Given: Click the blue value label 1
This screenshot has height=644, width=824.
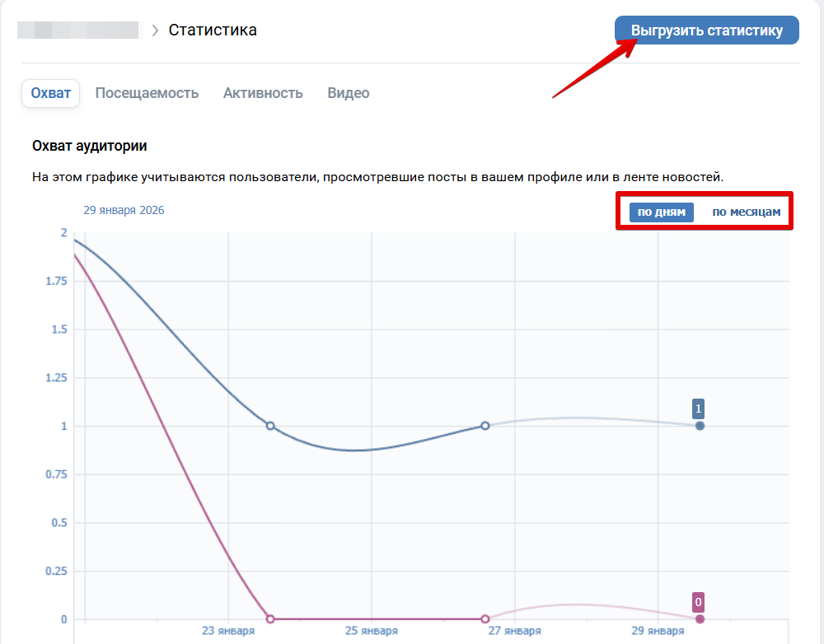Looking at the screenshot, I should (x=699, y=408).
